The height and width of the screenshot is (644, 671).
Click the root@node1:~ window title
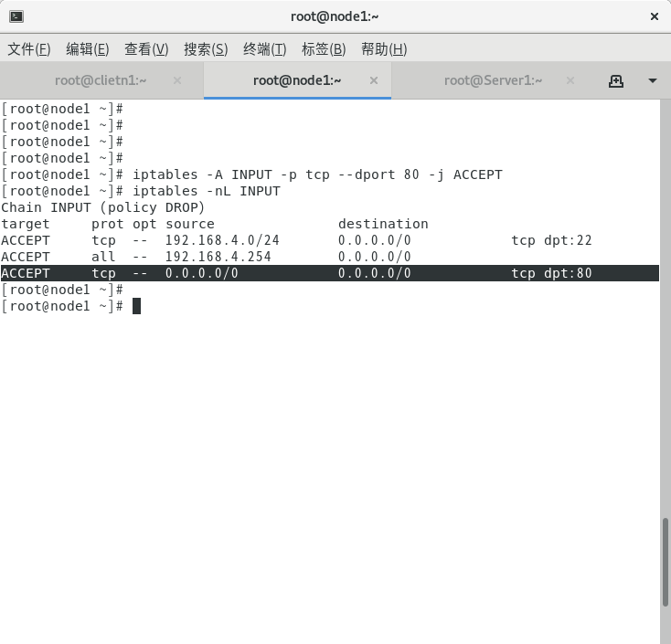click(335, 16)
